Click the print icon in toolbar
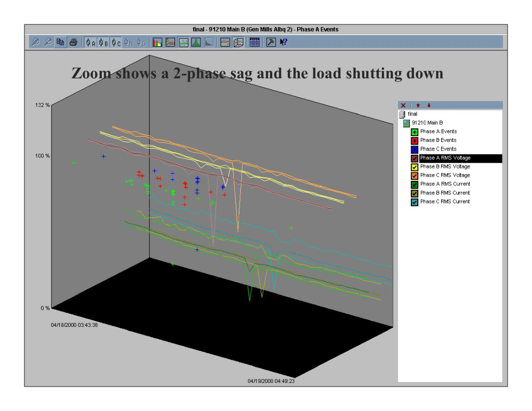Image resolution: width=532 pixels, height=411 pixels. [x=73, y=43]
